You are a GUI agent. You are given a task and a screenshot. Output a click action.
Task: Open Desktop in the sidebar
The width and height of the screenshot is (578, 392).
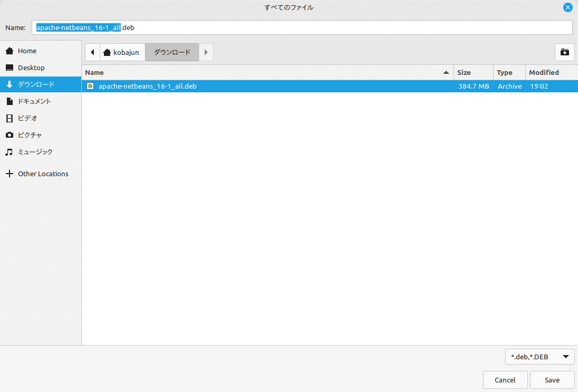pyautogui.click(x=41, y=68)
